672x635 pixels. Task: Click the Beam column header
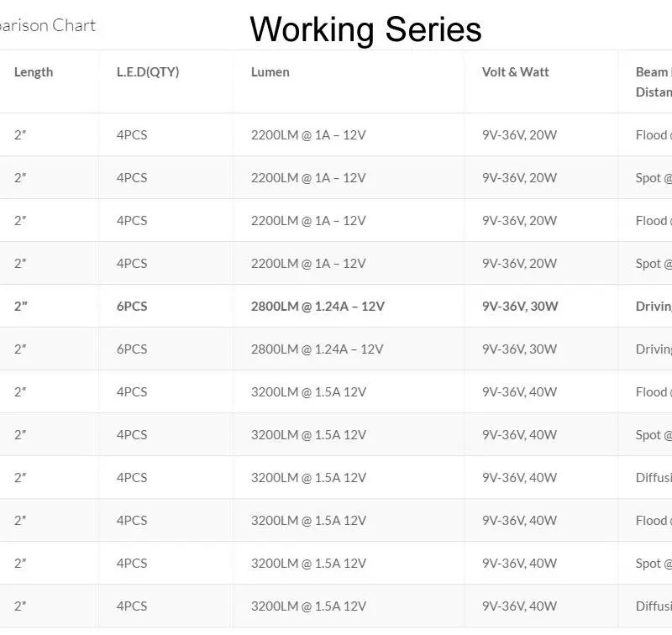pos(654,81)
